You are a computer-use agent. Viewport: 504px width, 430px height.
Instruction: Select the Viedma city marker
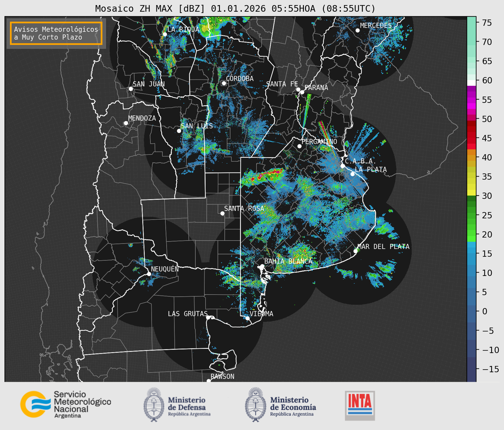point(247,318)
